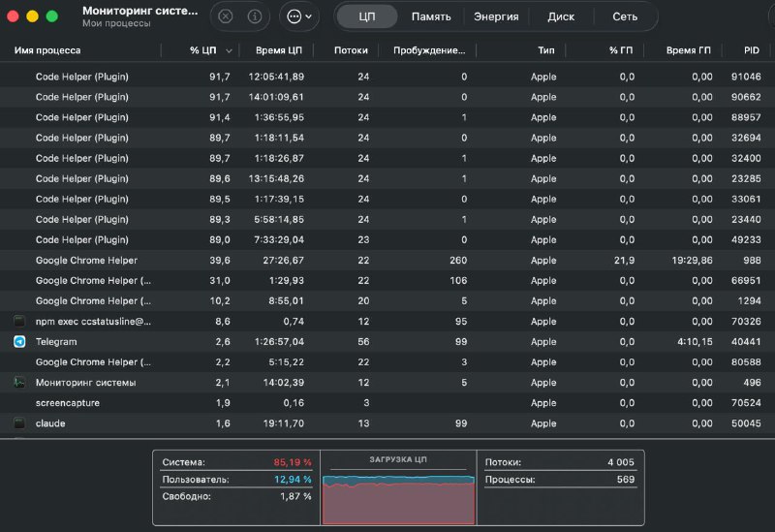Click the npm exec terminal icon
Image resolution: width=775 pixels, height=532 pixels.
point(19,321)
